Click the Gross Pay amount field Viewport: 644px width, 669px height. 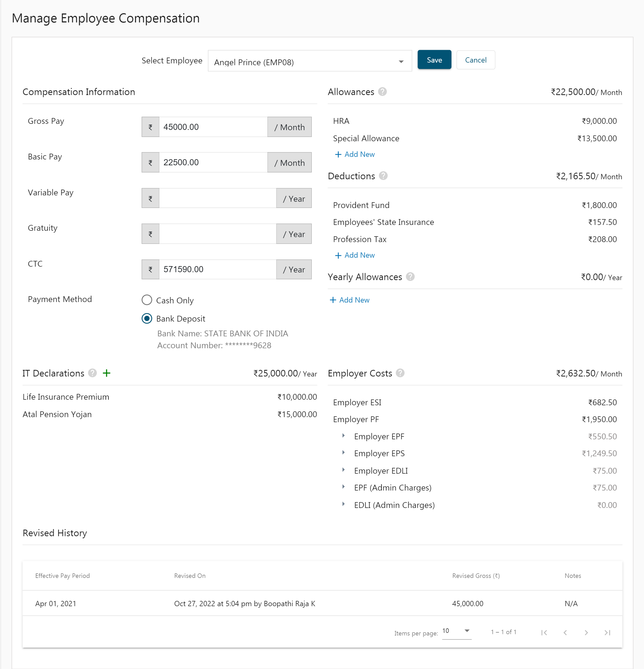(213, 127)
